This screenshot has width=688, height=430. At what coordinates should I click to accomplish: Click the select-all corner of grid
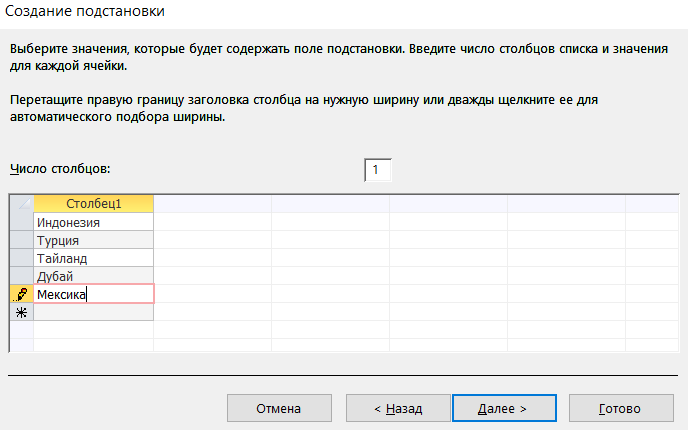point(22,204)
